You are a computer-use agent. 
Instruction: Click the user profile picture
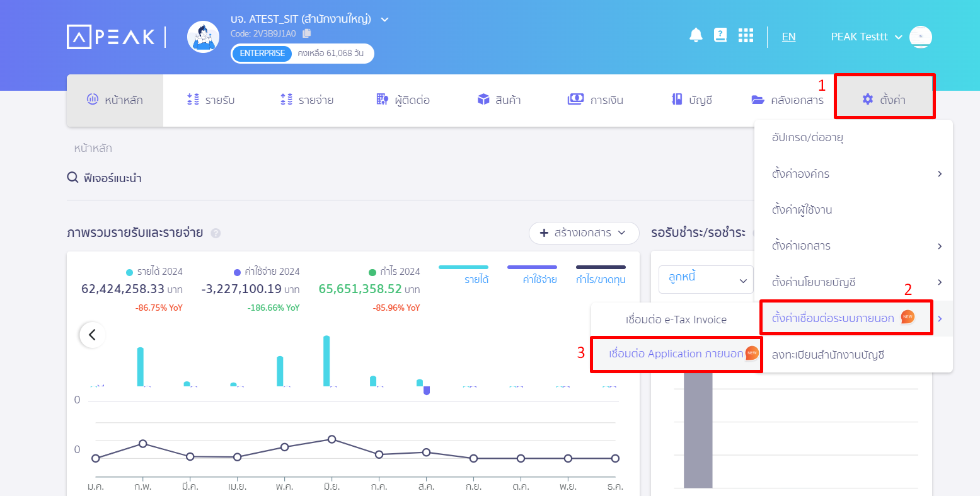tap(921, 37)
